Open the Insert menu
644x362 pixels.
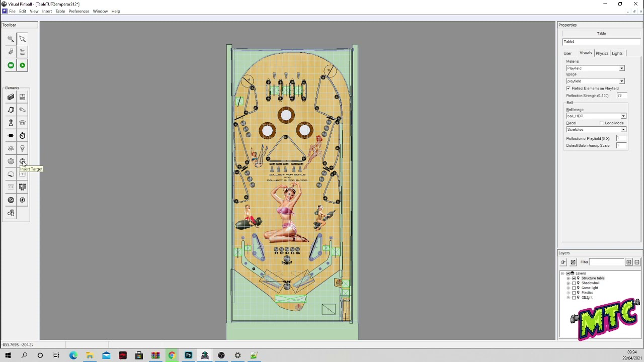(47, 11)
